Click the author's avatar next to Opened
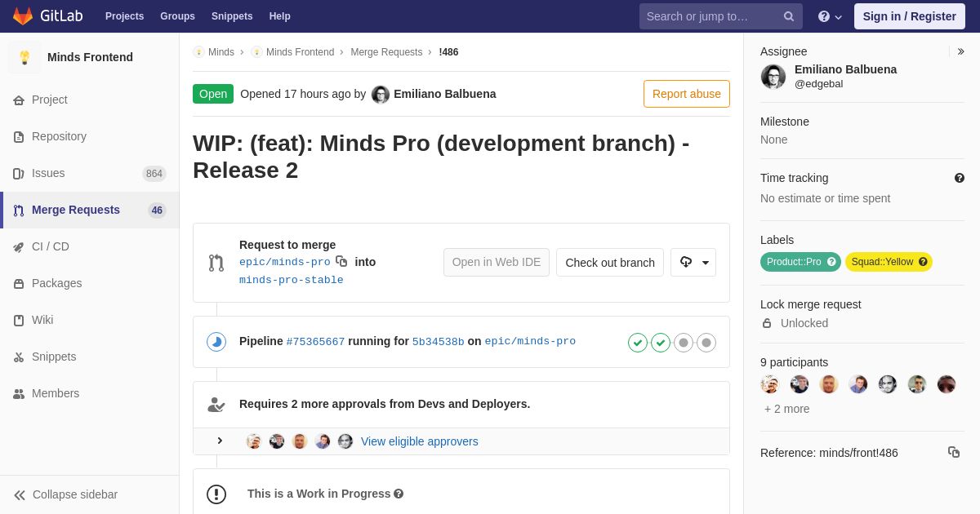Viewport: 980px width, 514px height. pos(381,94)
